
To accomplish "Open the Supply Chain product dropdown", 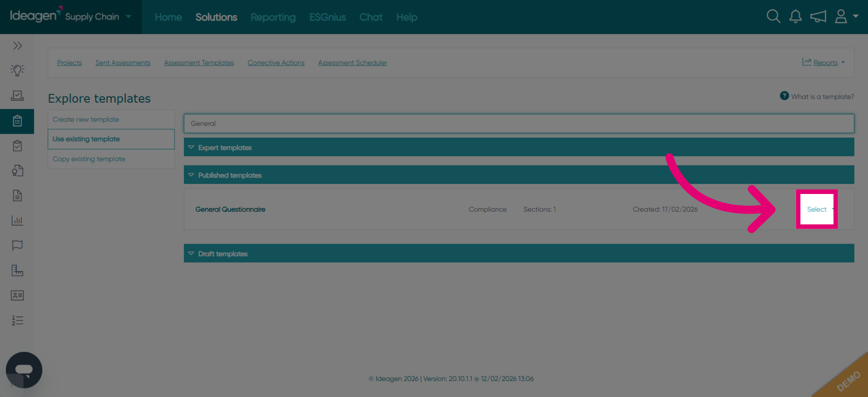I will tap(98, 17).
